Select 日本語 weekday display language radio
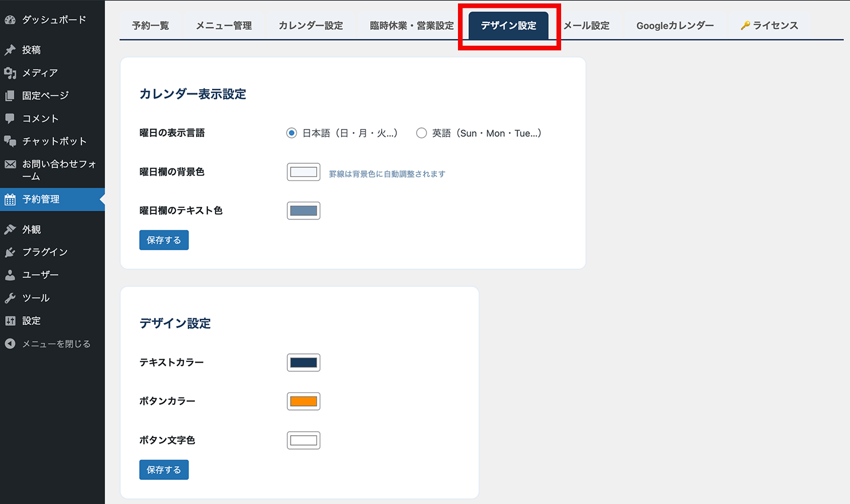The height and width of the screenshot is (504, 850). tap(292, 133)
